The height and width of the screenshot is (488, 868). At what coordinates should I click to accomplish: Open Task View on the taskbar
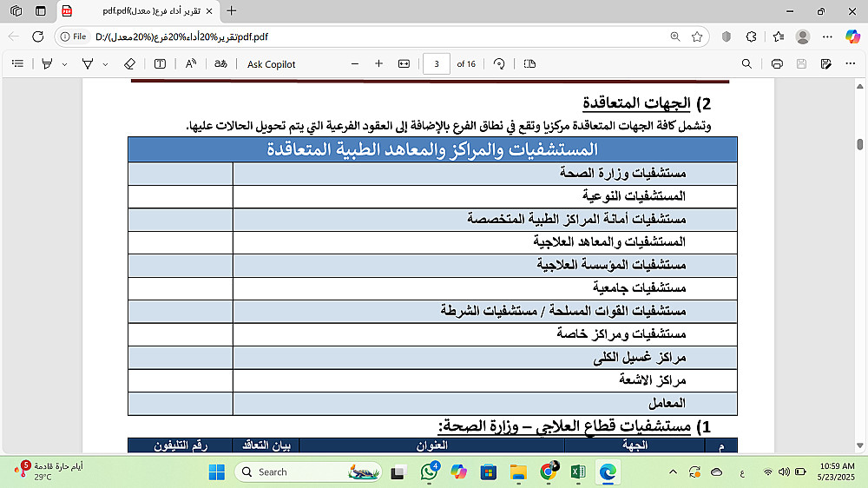tap(398, 472)
